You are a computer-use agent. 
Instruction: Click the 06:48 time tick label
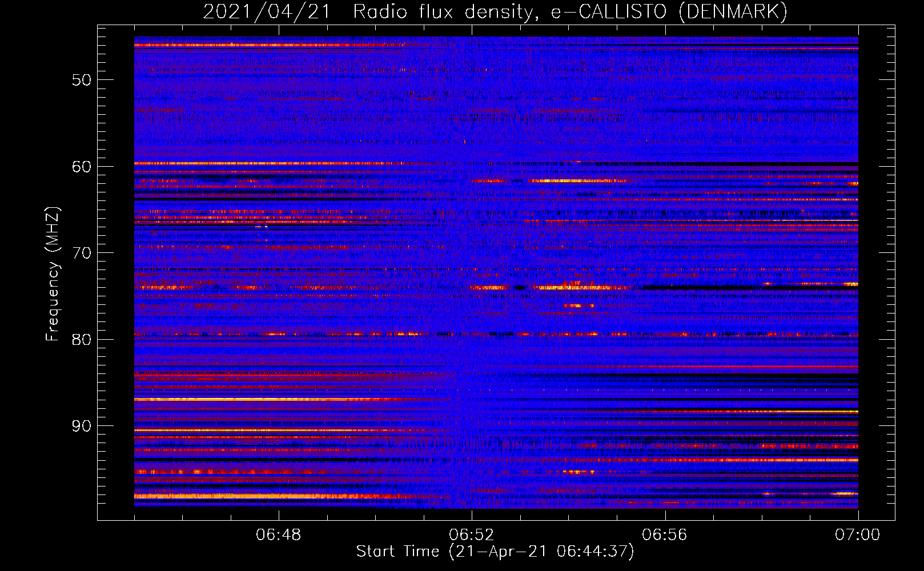tap(279, 535)
